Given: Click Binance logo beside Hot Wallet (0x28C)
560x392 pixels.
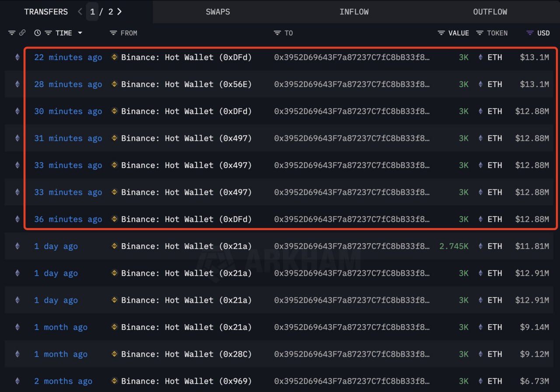Looking at the screenshot, I should (x=115, y=353).
